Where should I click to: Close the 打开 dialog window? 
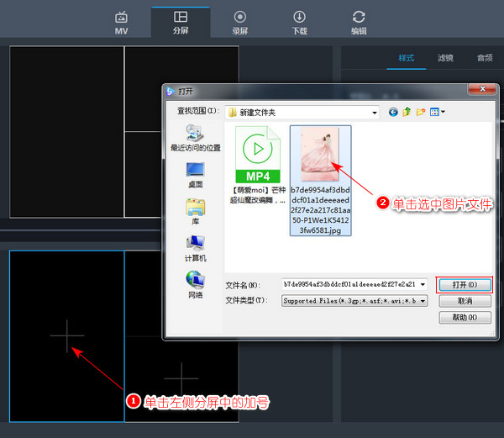(x=482, y=89)
